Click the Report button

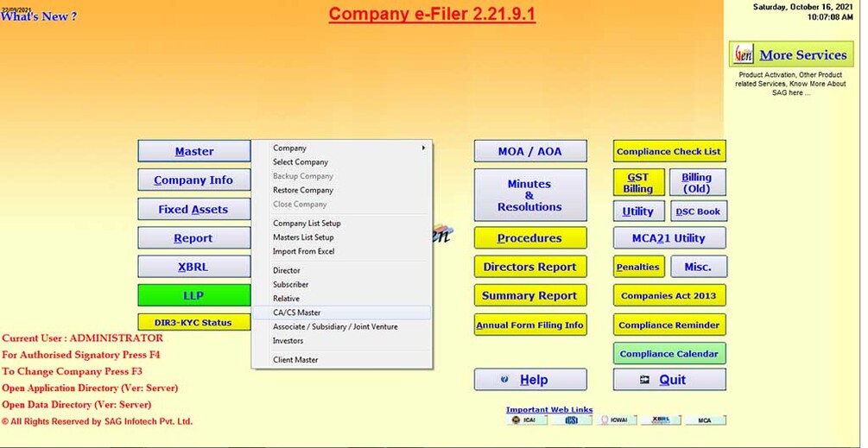point(194,238)
